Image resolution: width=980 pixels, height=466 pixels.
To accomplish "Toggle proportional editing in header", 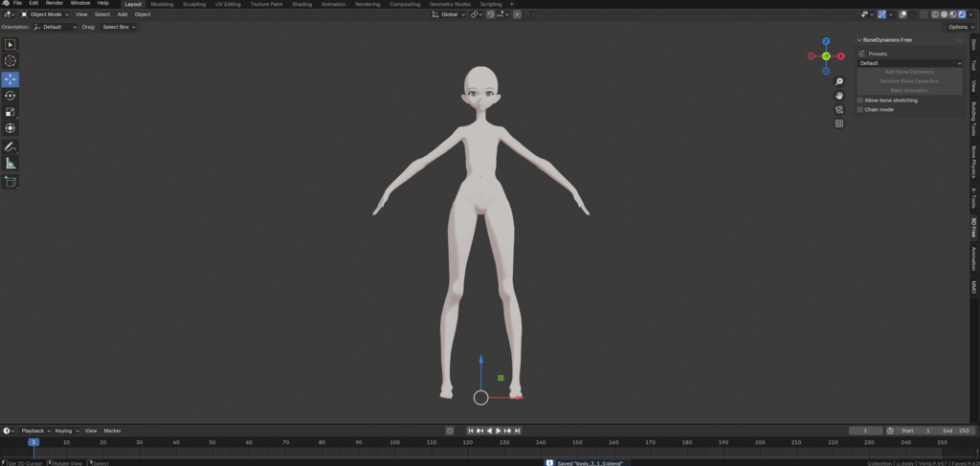I will (x=517, y=14).
